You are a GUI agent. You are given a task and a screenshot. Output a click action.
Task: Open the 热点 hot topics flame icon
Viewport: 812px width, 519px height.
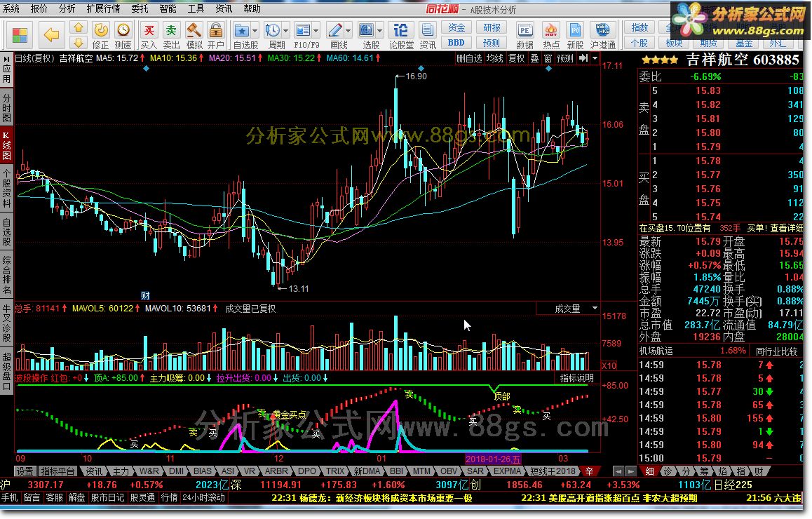click(x=551, y=35)
